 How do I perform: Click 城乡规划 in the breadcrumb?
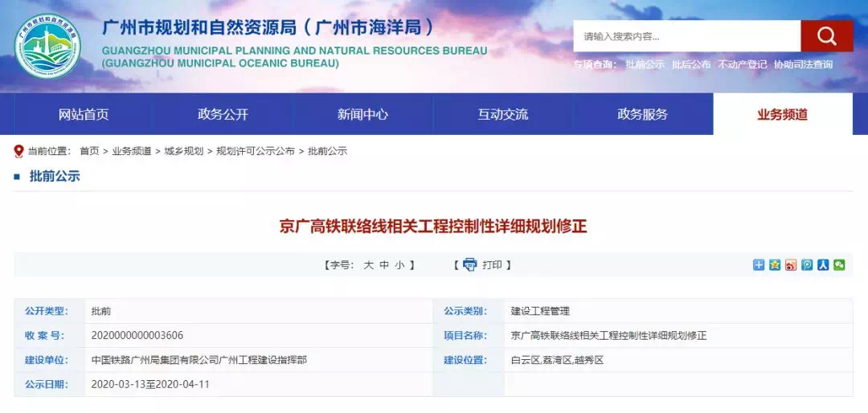pos(184,151)
